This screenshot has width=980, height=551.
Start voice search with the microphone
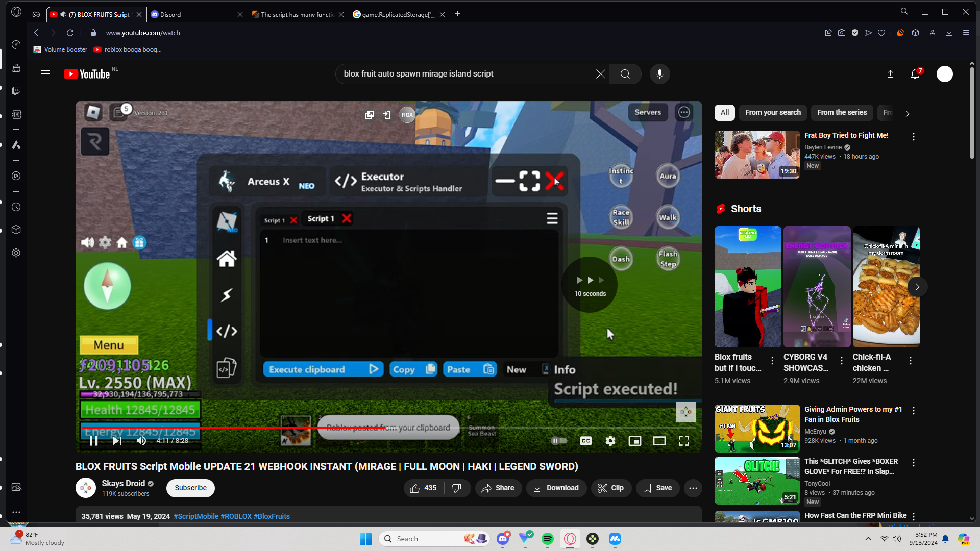[x=660, y=74]
